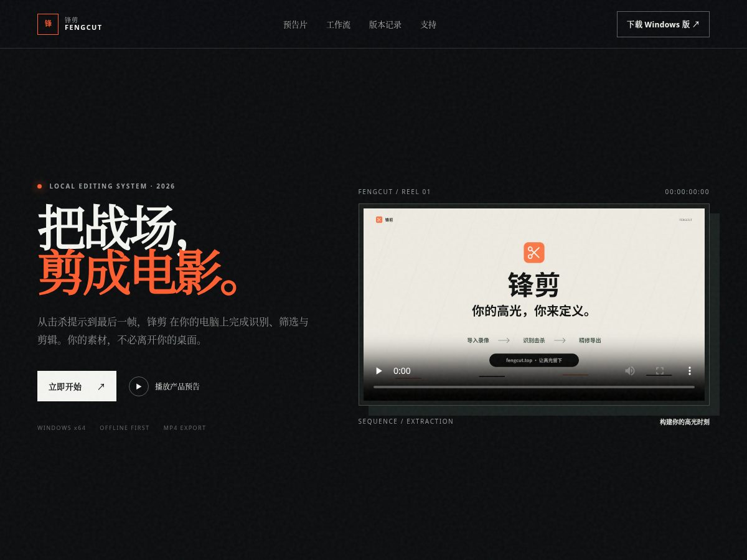Click the SEQUENCE / EXTRACTION label

point(406,421)
